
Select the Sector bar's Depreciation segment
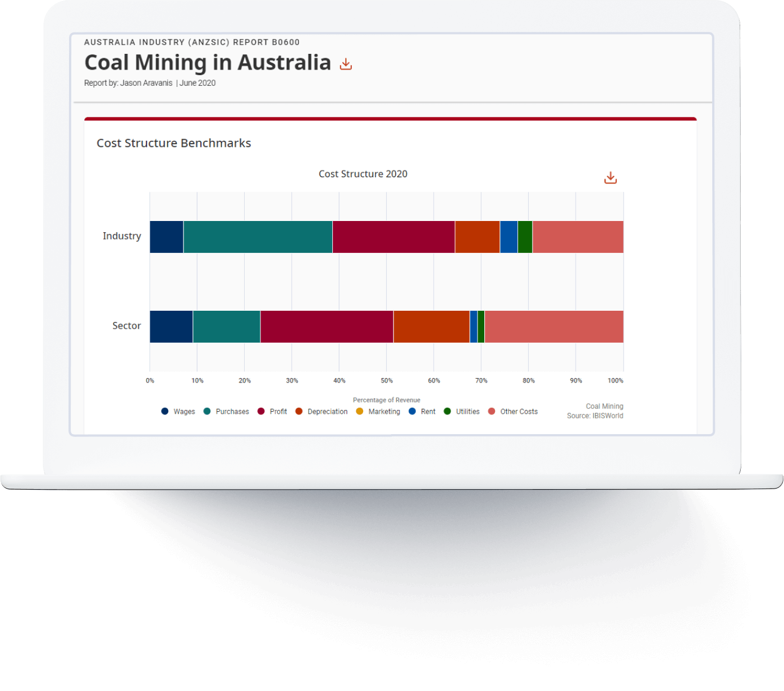(x=431, y=326)
